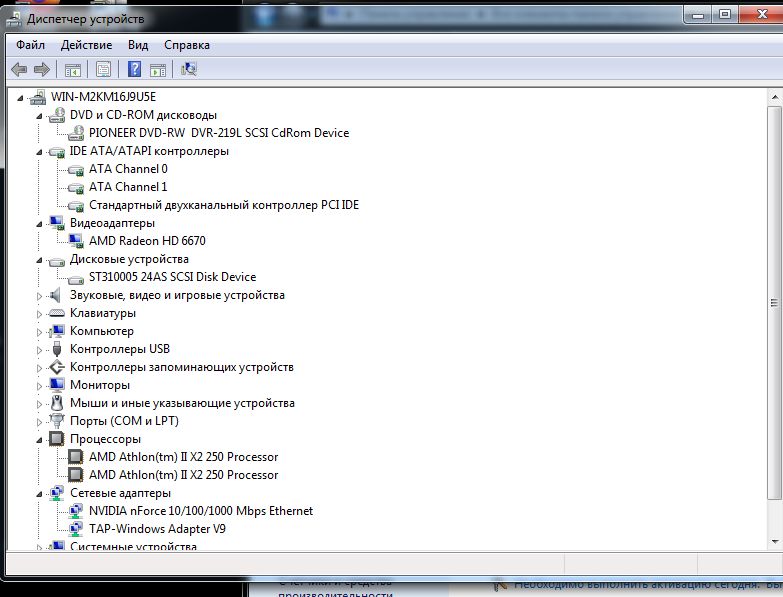Expand Контроллеры запоминающих устройств category
Screen dimensions: 783x597
coord(39,368)
